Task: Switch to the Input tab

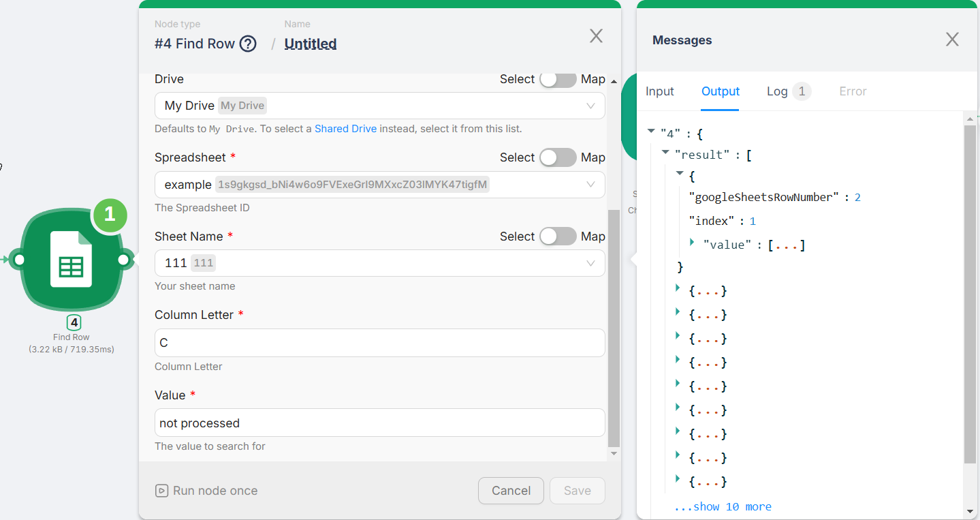Action: (x=659, y=91)
